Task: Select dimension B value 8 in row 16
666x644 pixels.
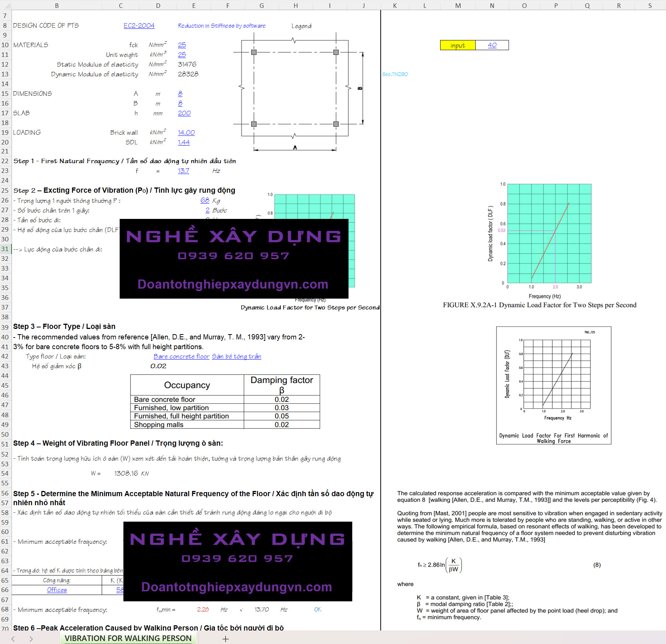Action: 180,103
